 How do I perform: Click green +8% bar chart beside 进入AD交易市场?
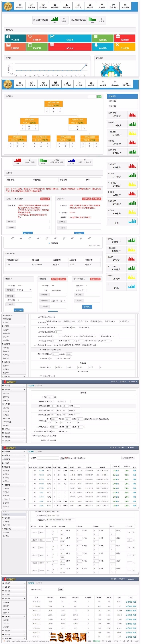[92, 19]
